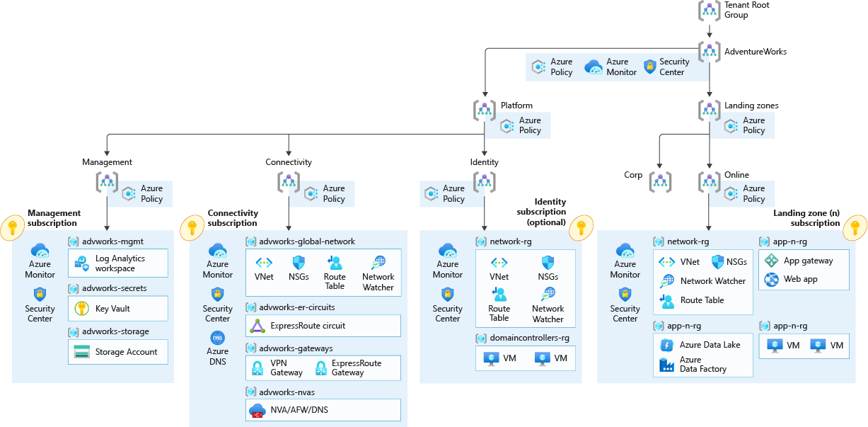Select the AdventureWorks management group icon
The height and width of the screenshot is (427, 868).
(x=709, y=52)
